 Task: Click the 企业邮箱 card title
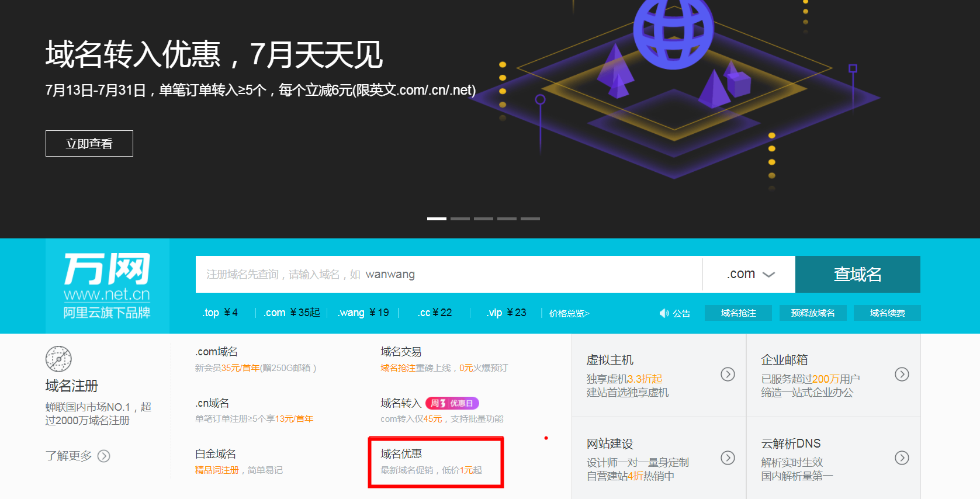784,360
